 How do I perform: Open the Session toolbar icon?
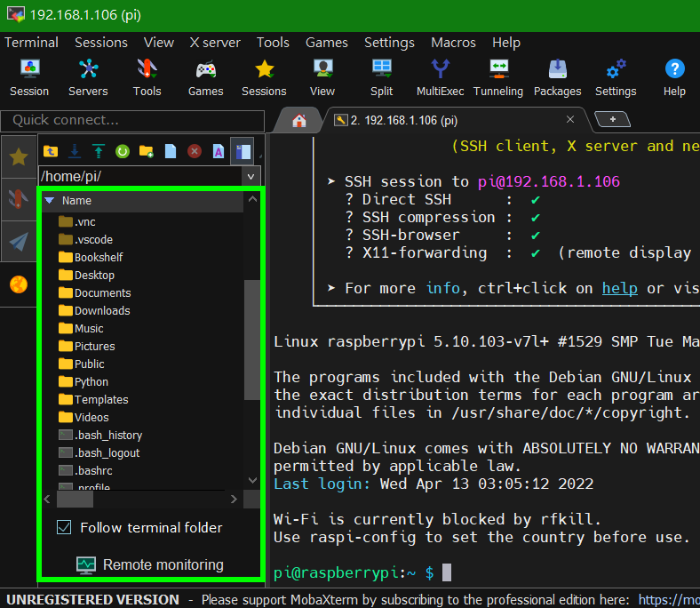tap(29, 78)
